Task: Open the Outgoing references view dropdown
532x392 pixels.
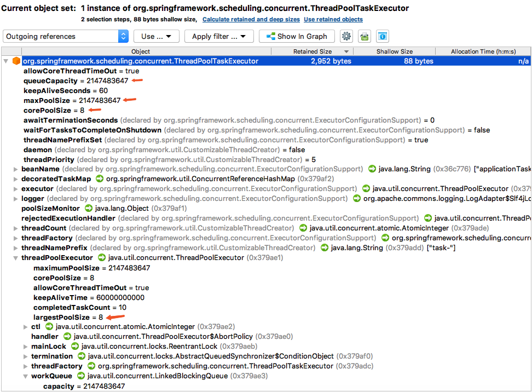Action: [66, 36]
